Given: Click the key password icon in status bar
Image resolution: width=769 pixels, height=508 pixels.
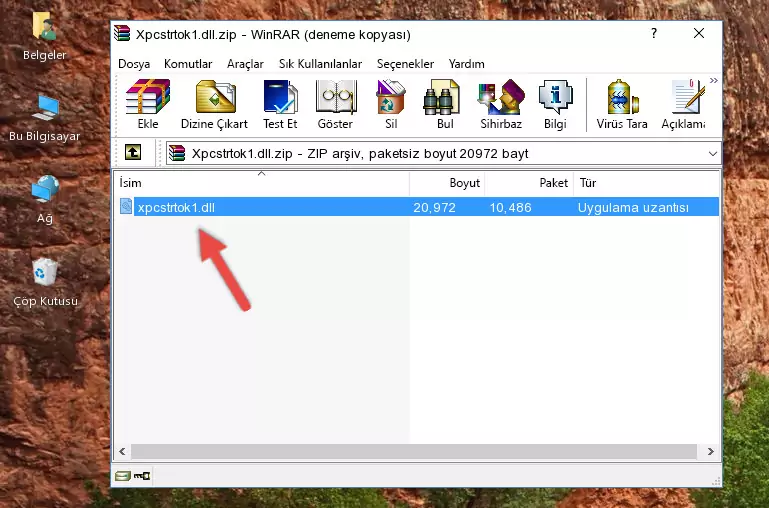Looking at the screenshot, I should tap(142, 475).
